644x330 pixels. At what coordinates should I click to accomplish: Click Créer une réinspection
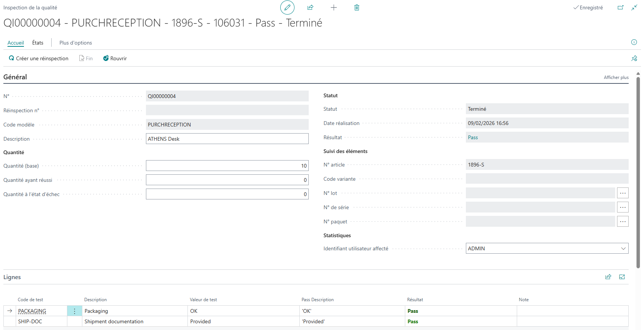pyautogui.click(x=39, y=58)
